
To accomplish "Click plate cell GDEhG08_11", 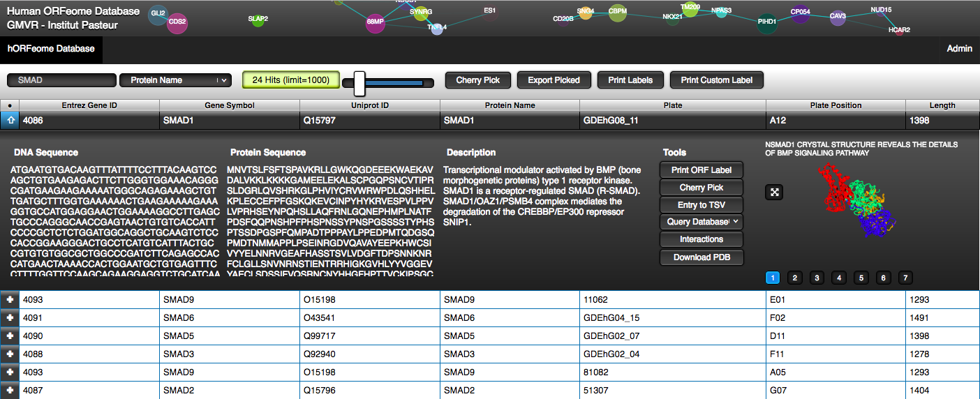I will tap(673, 120).
